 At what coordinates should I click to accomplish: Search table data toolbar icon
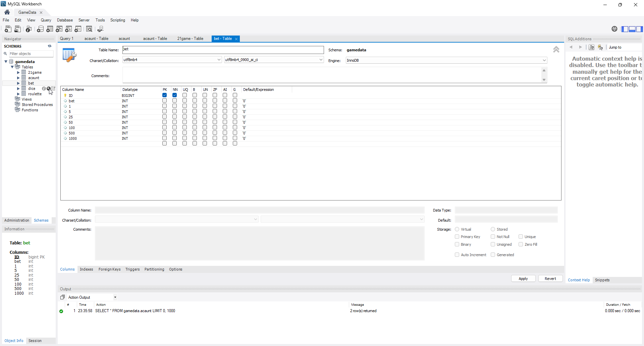(89, 29)
